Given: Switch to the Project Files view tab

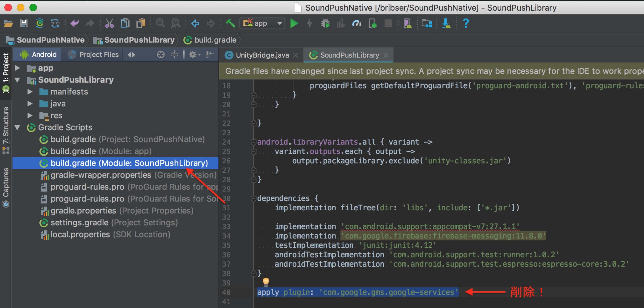Looking at the screenshot, I should tap(93, 55).
